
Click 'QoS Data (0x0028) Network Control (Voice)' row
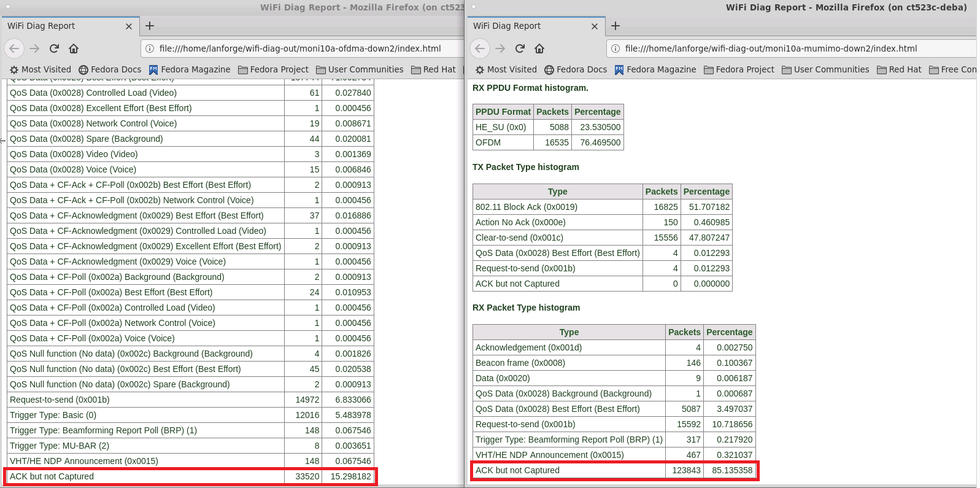pos(190,123)
